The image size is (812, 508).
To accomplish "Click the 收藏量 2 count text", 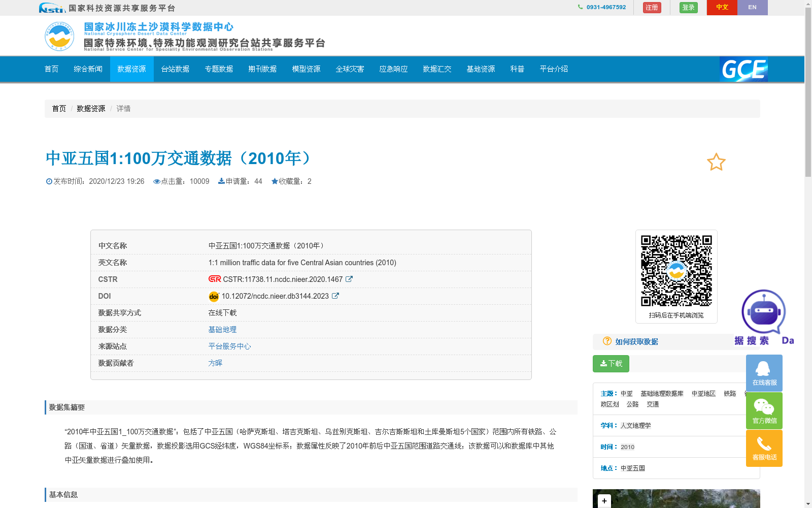I will pyautogui.click(x=291, y=181).
